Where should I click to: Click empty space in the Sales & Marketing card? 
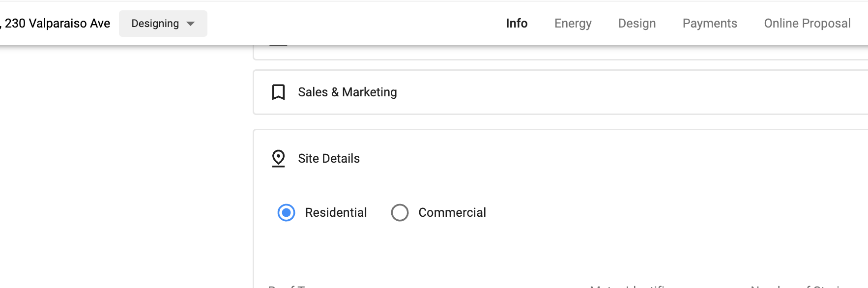590,92
